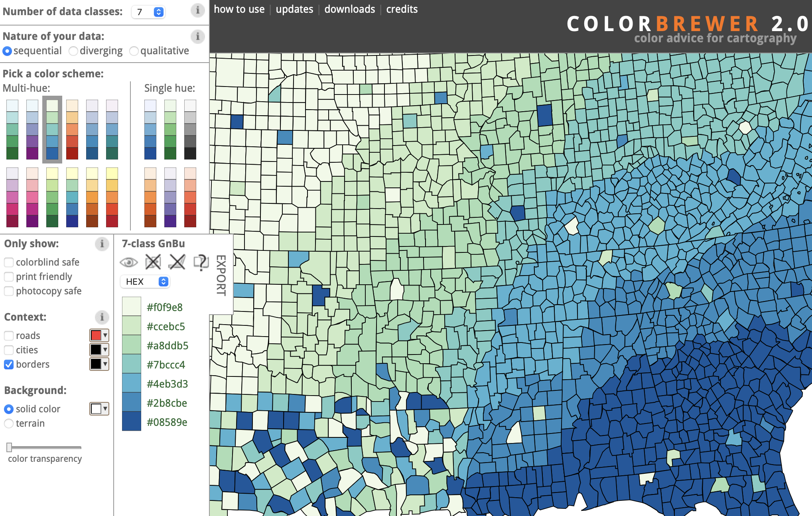Click the eye/preview icon for GnBu scheme

(x=129, y=262)
